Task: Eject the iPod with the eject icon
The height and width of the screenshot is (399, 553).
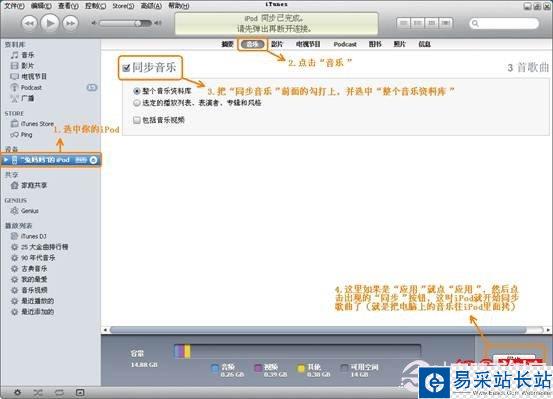Action: point(93,160)
